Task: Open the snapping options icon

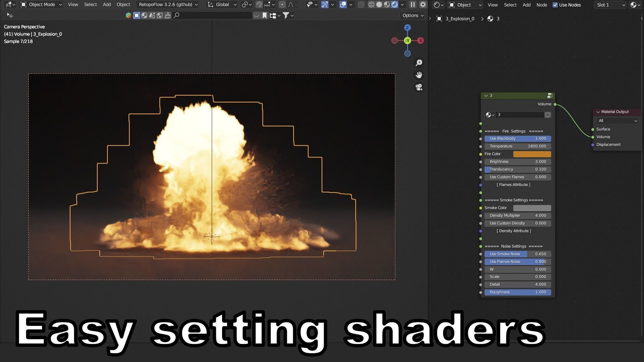Action: 269,5
